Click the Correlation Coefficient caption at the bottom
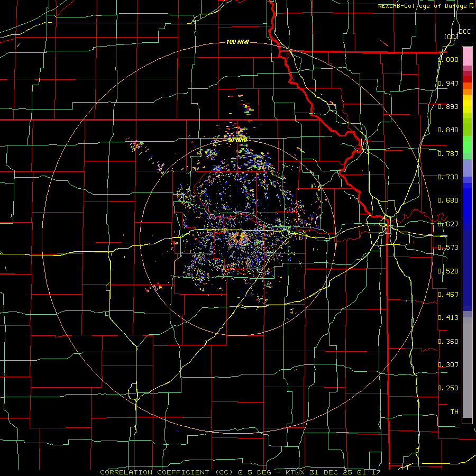Image resolution: width=476 pixels, height=476 pixels. tap(240, 472)
